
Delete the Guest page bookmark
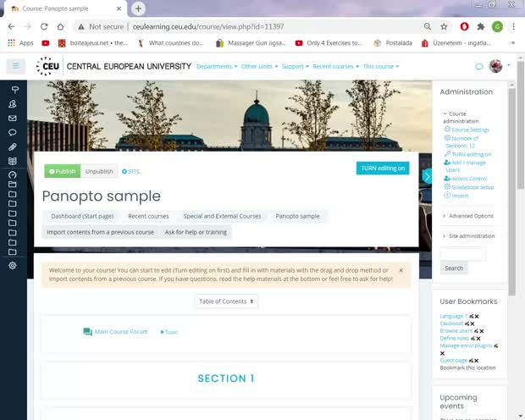pos(477,361)
